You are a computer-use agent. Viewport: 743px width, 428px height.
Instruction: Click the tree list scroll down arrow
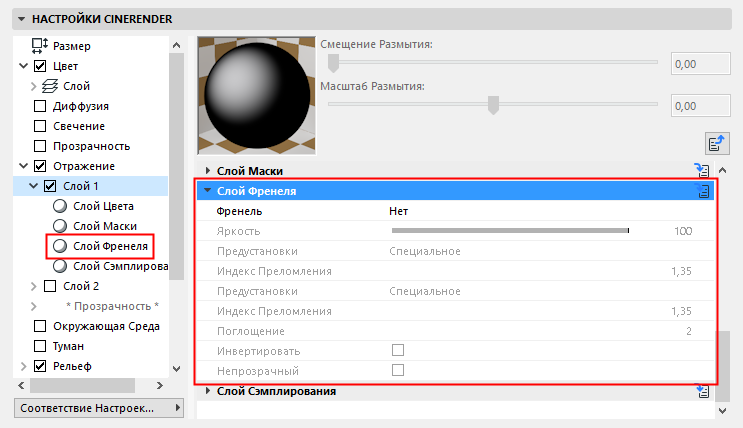[x=176, y=369]
